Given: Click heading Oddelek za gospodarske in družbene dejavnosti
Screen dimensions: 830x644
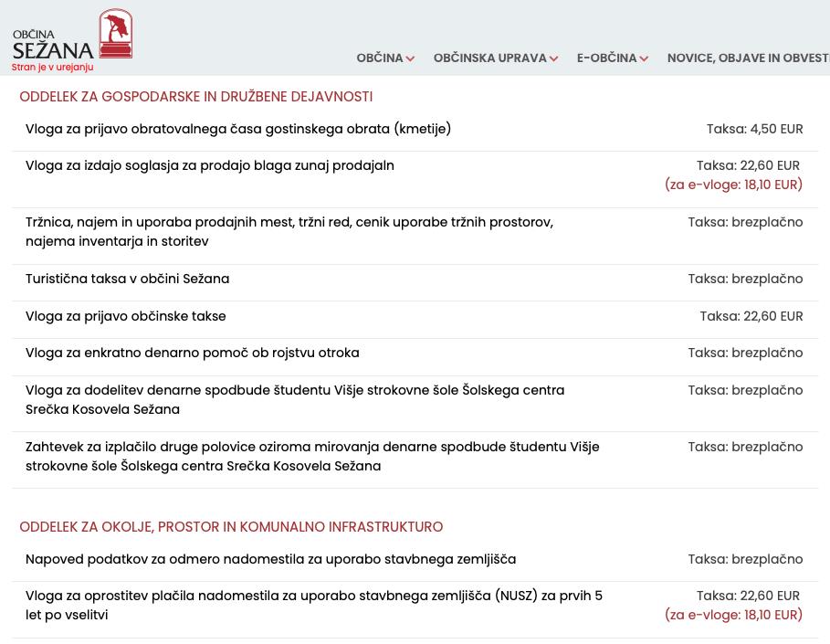Looking at the screenshot, I should [x=195, y=97].
